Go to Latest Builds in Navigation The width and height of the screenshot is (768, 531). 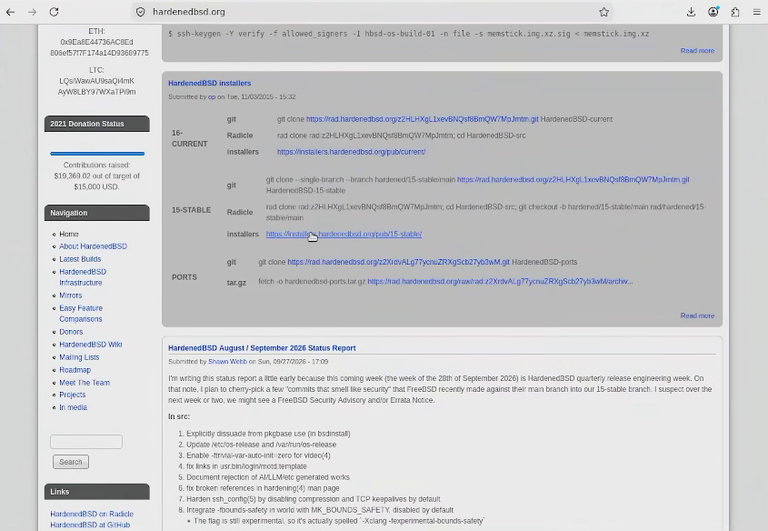pyautogui.click(x=80, y=259)
